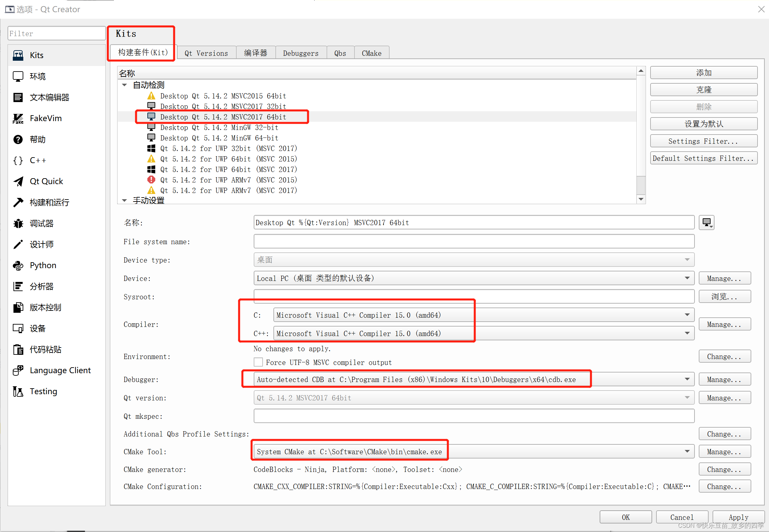Click Change... next to CMake generator
The height and width of the screenshot is (532, 769).
click(x=724, y=469)
